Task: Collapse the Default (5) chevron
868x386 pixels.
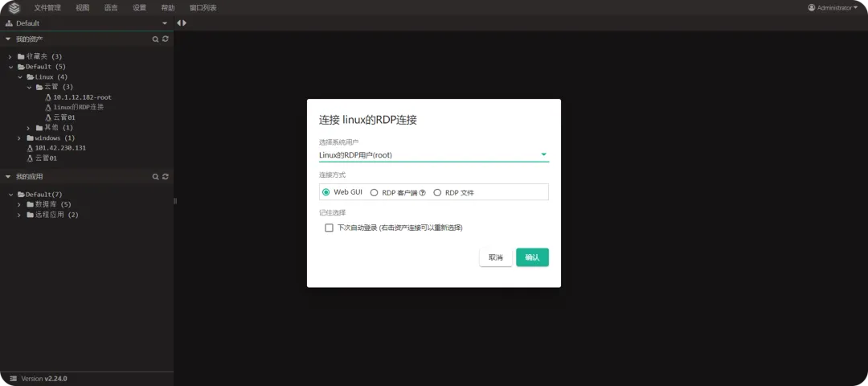Action: coord(10,67)
